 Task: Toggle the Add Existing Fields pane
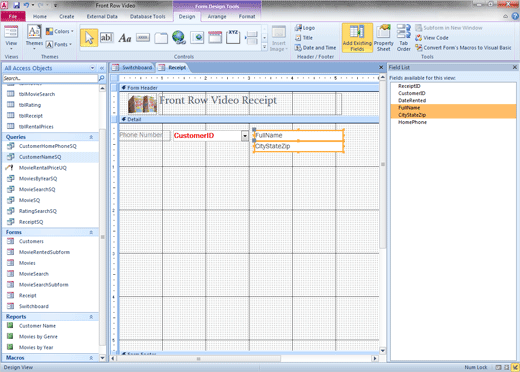tap(357, 38)
